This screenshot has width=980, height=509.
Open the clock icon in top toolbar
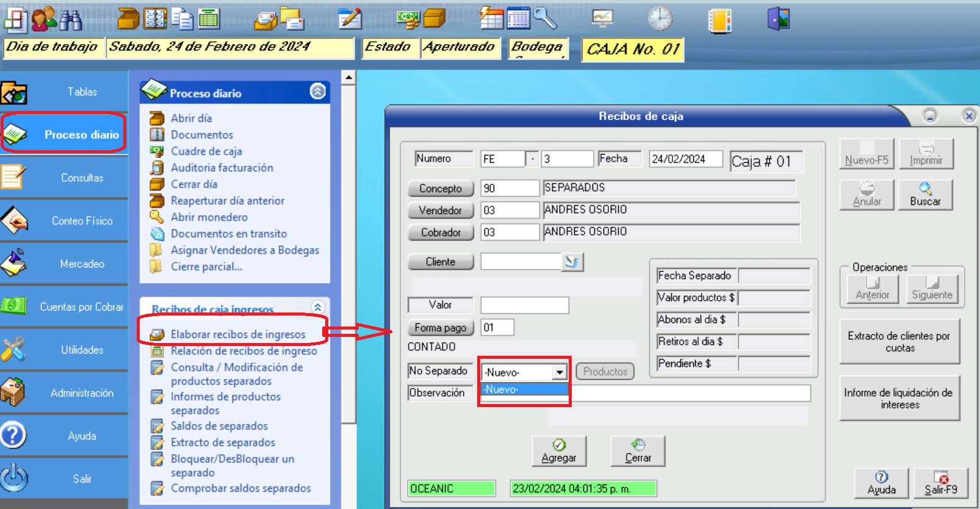pyautogui.click(x=660, y=19)
